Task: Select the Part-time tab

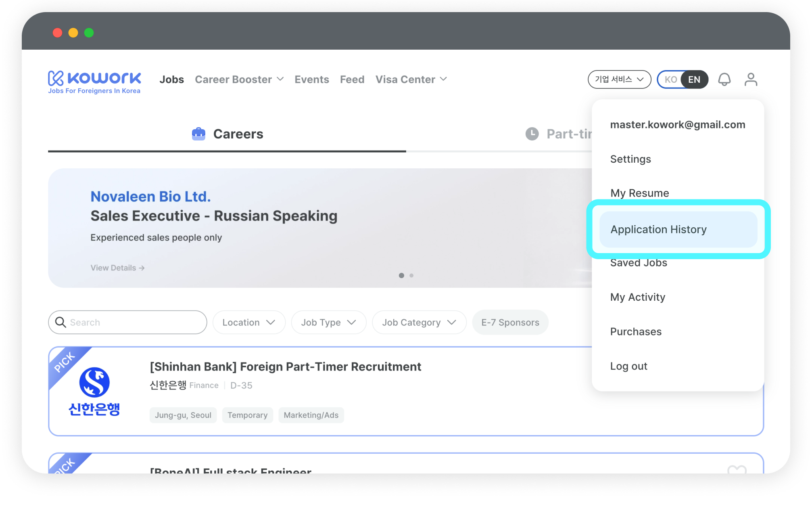Action: pyautogui.click(x=558, y=134)
